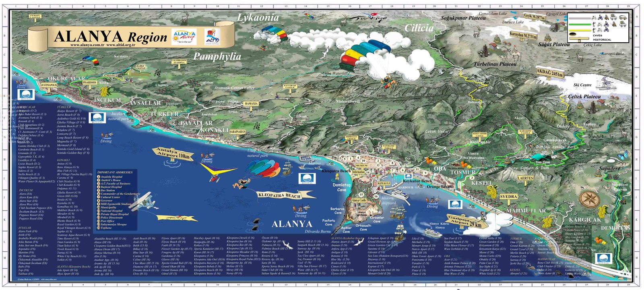The width and height of the screenshot is (644, 290).
Task: Click the Antalya Airport 110km arrow sign
Action: (173, 154)
